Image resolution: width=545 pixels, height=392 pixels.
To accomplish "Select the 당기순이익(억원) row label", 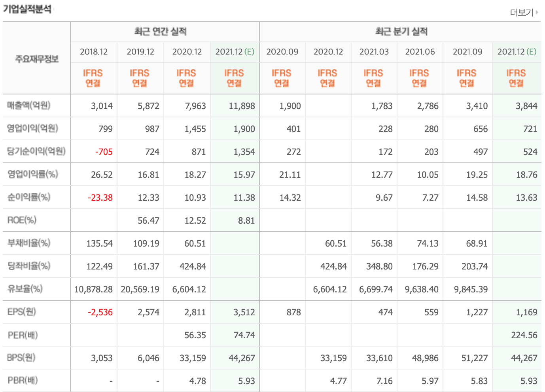I will (36, 151).
